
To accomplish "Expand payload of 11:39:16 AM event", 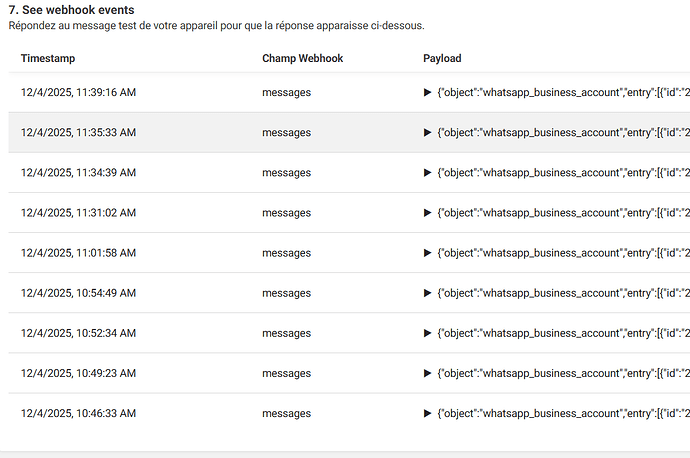I will coord(429,93).
